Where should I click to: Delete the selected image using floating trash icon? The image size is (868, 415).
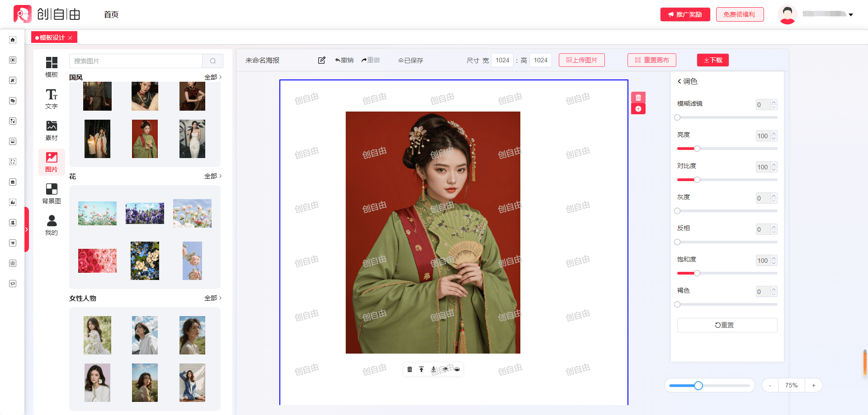point(410,369)
